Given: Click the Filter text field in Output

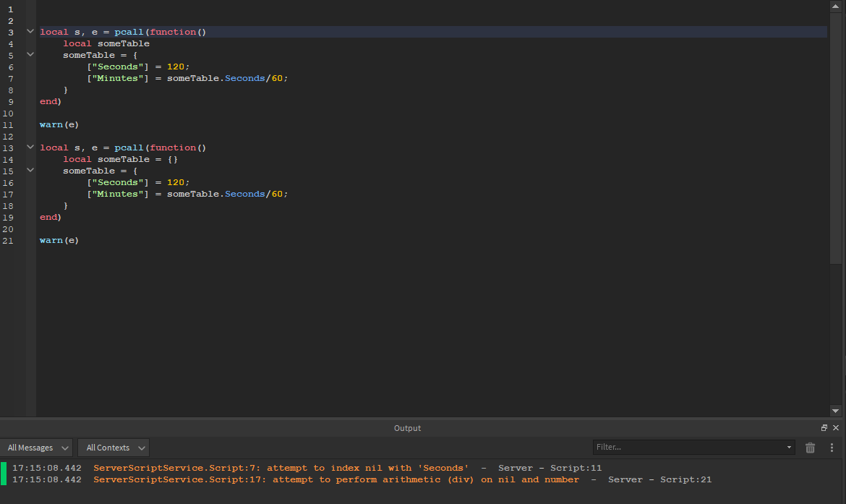Looking at the screenshot, I should 687,448.
